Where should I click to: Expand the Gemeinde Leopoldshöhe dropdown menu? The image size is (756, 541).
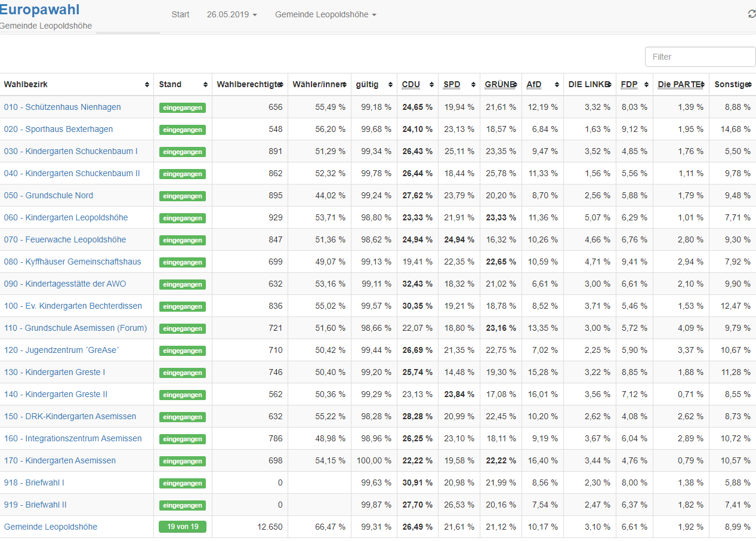325,14
